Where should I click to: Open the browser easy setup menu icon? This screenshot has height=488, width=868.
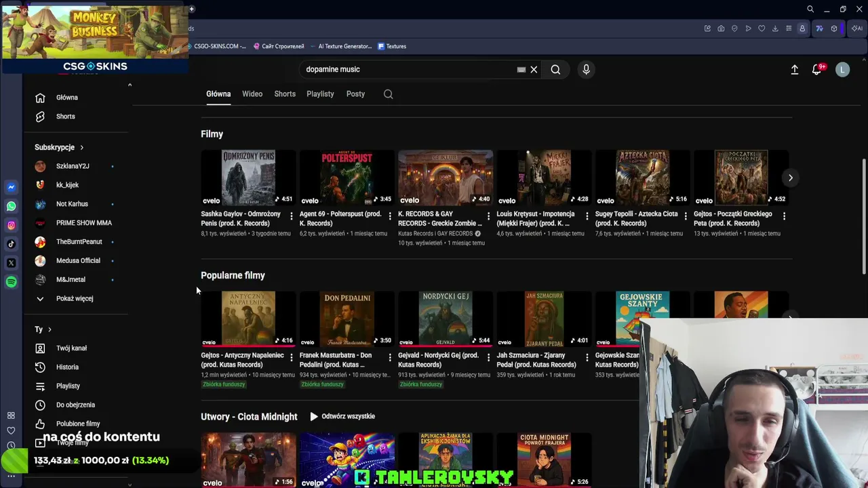pos(789,28)
